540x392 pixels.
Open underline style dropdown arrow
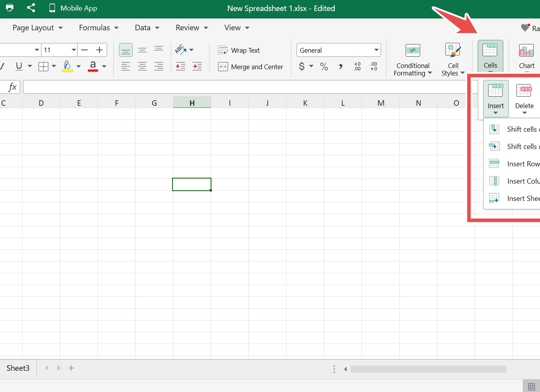pos(30,66)
